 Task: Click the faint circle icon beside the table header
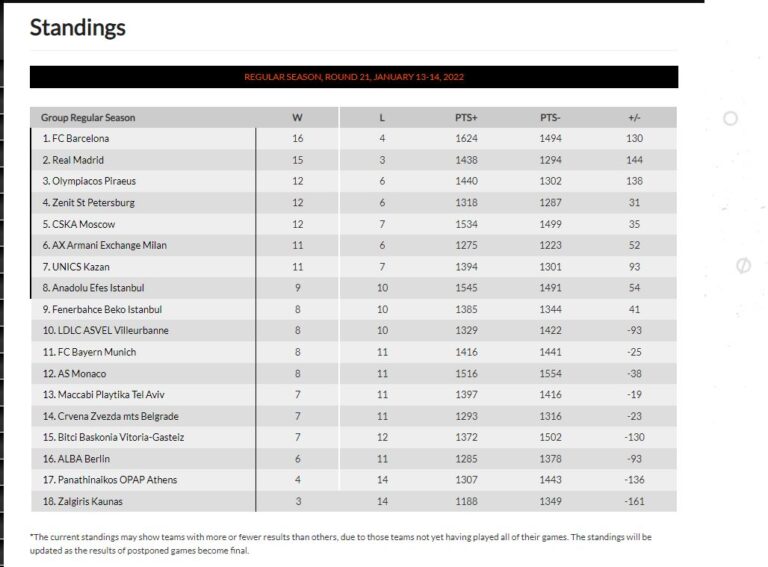[730, 118]
